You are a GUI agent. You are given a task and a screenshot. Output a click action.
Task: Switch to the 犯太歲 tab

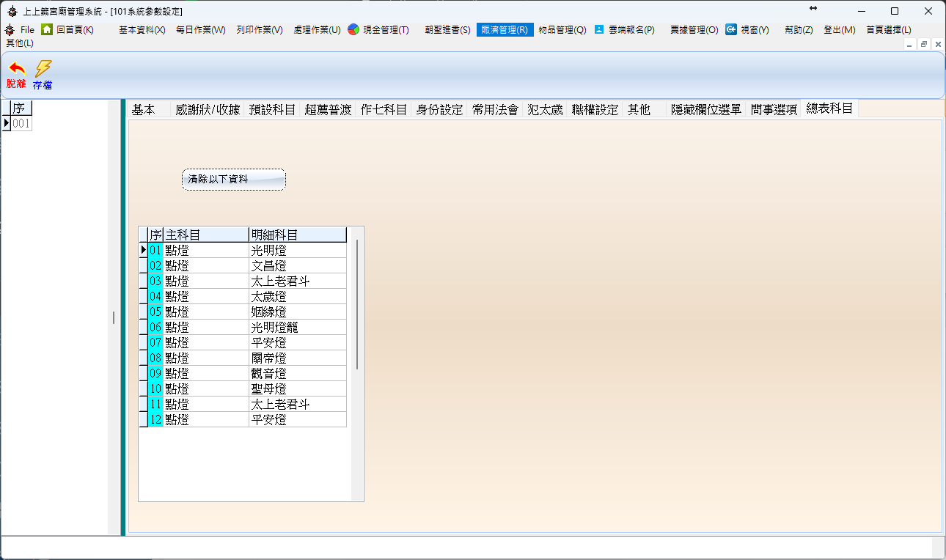click(x=545, y=110)
